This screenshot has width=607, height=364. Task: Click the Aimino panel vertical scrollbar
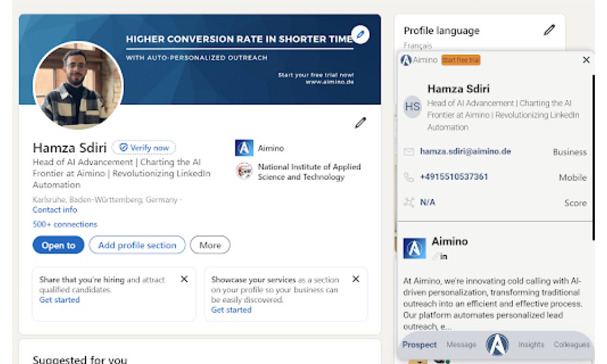click(x=593, y=158)
